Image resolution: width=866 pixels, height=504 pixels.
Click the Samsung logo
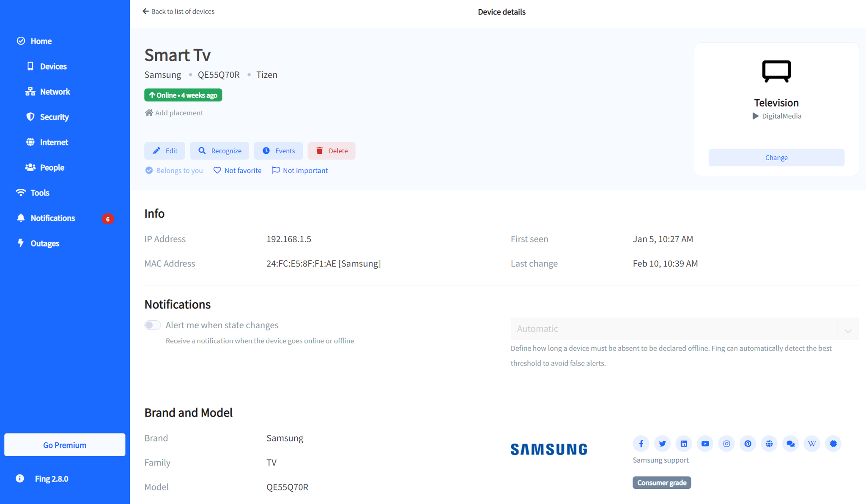click(549, 449)
